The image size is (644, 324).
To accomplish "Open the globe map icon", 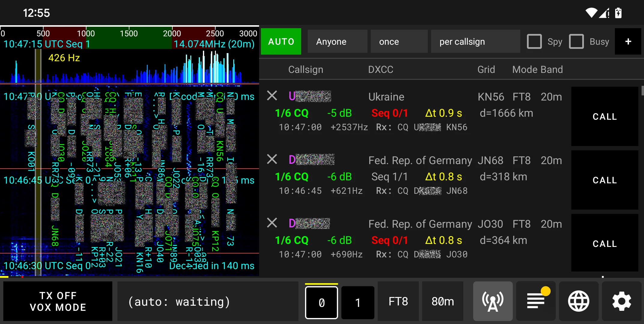I will (x=579, y=301).
